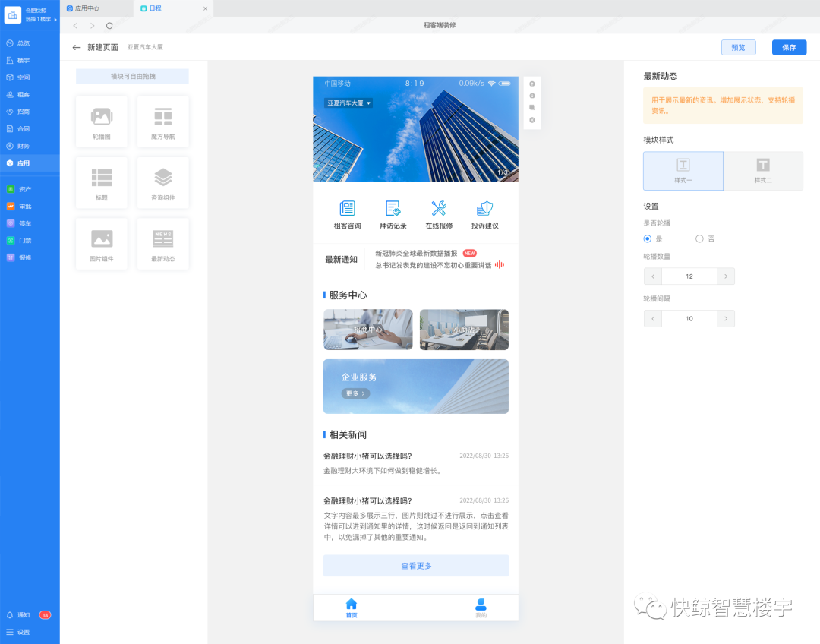
Task: Navigate back in browser history
Action: point(75,25)
